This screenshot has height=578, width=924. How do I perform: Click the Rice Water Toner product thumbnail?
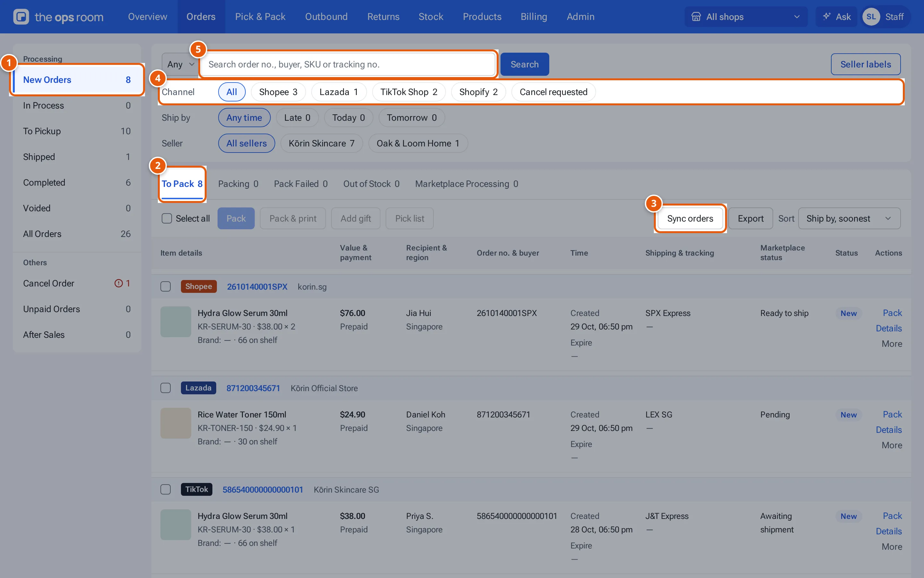tap(175, 423)
